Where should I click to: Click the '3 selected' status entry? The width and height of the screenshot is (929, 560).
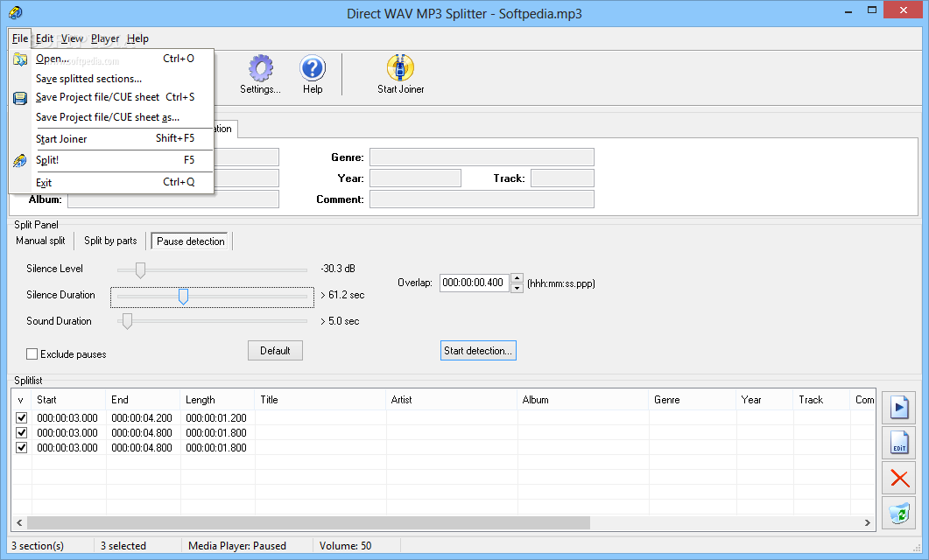click(x=123, y=546)
